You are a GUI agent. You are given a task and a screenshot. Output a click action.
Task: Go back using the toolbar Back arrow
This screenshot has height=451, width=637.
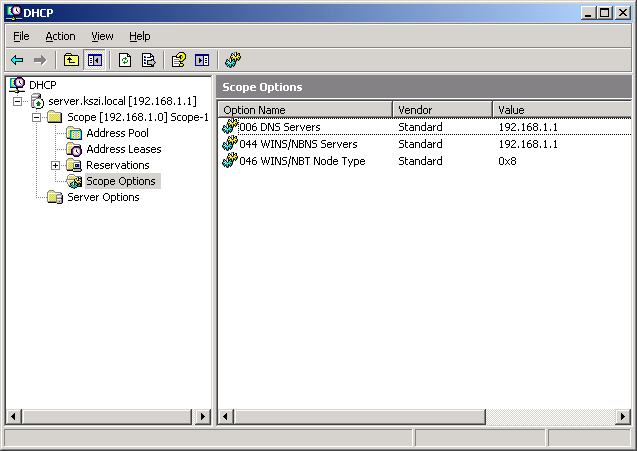pos(17,61)
